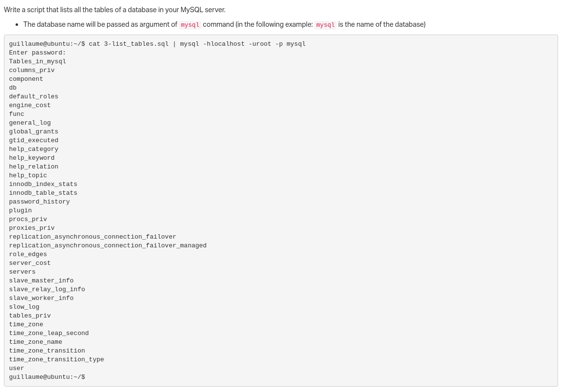
Task: Click the red 'mysql' inline code word
Action: coord(190,25)
